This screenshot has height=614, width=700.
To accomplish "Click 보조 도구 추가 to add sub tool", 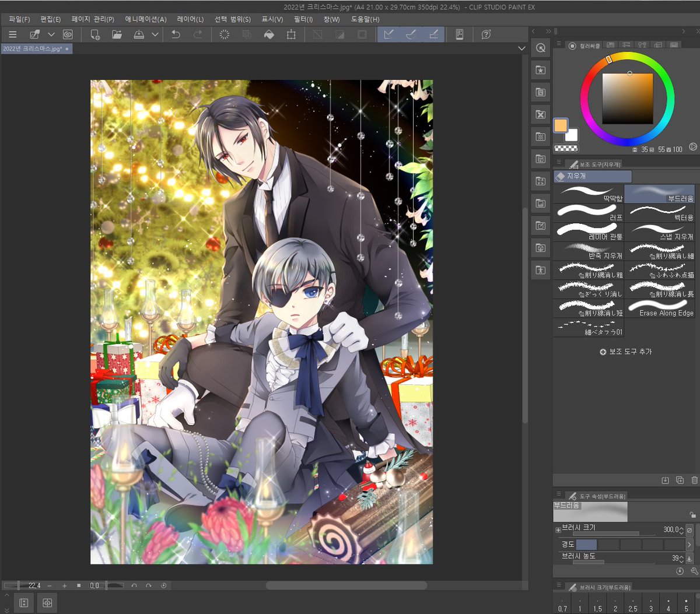I will tap(626, 352).
